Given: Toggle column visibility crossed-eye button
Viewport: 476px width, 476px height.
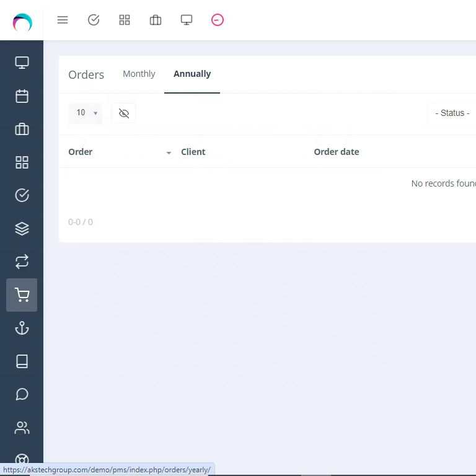Looking at the screenshot, I should (124, 113).
